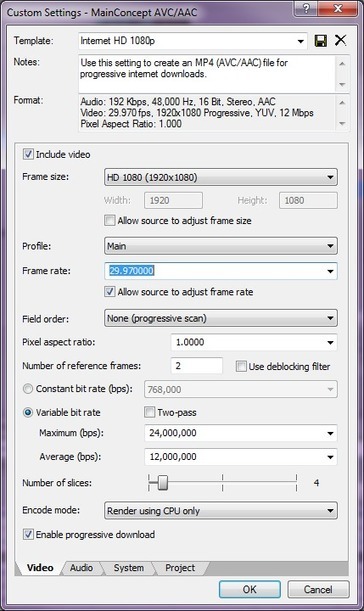
Task: Click the OK button
Action: (x=250, y=589)
